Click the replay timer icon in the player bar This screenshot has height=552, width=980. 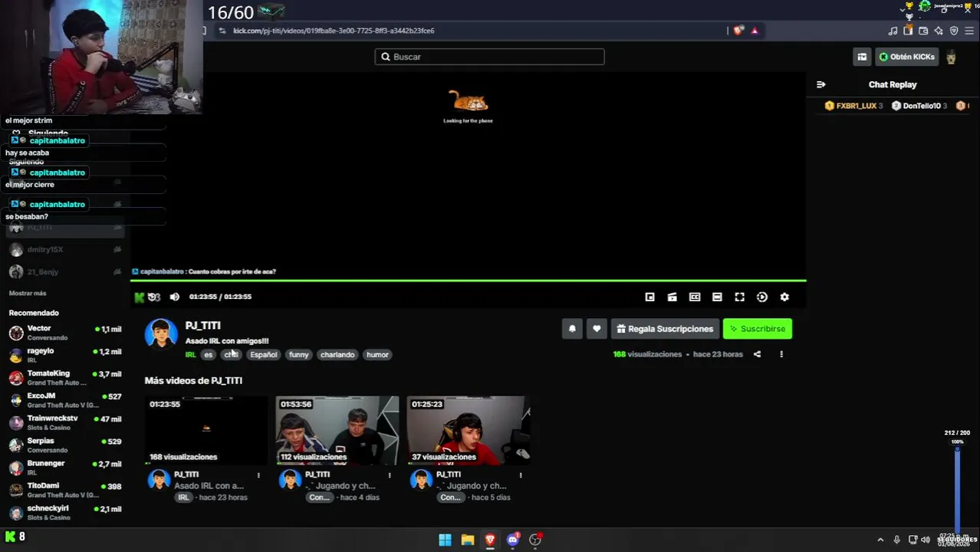tap(154, 297)
